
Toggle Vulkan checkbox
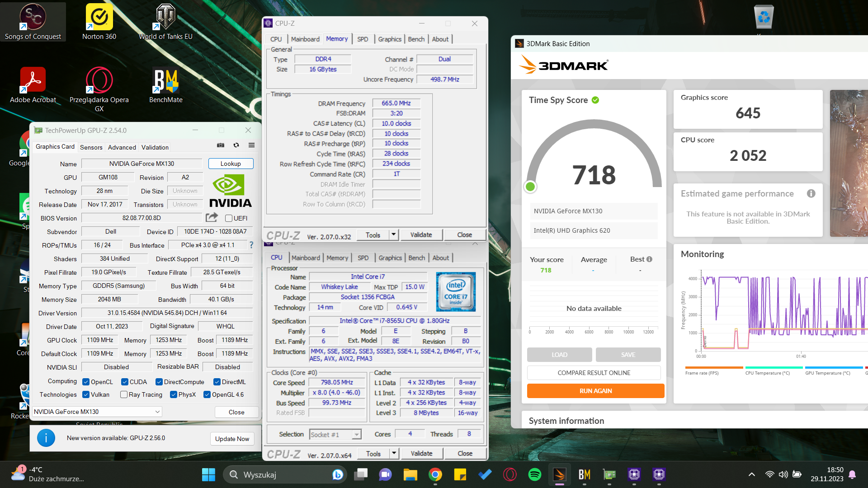(x=86, y=394)
